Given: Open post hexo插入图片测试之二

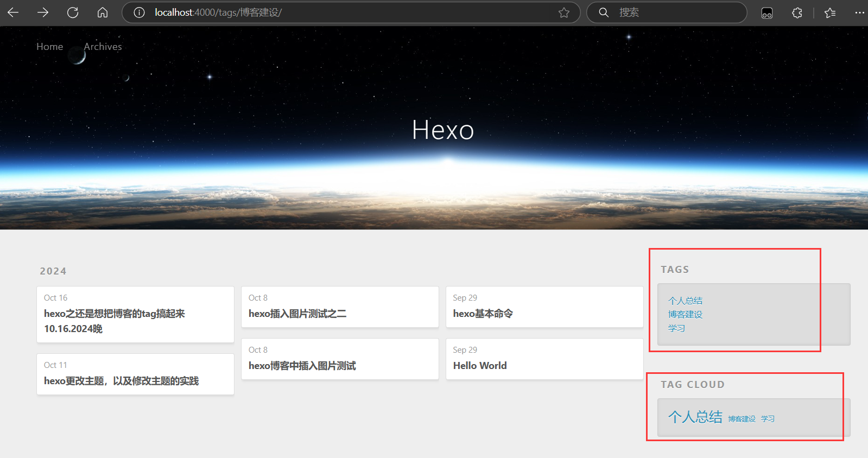Looking at the screenshot, I should click(x=297, y=314).
